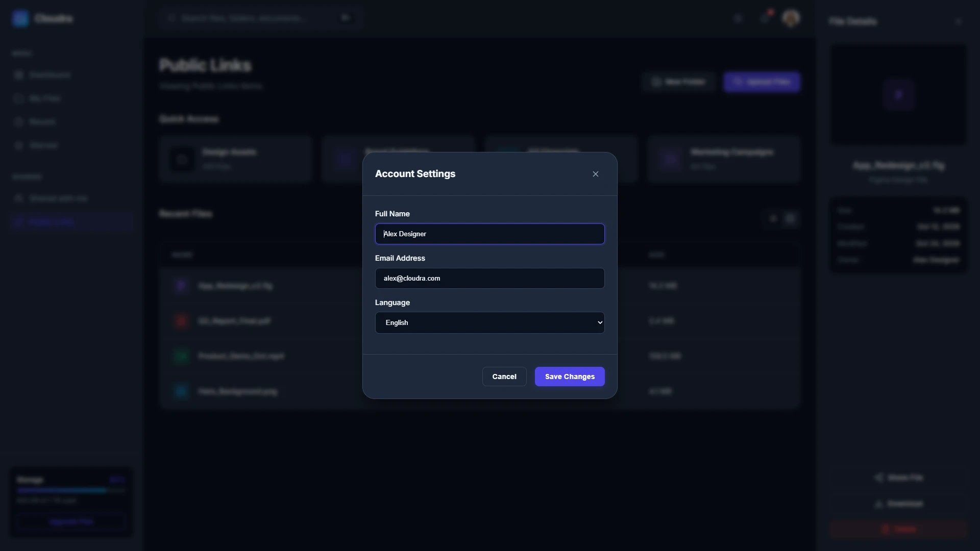Click the Upload Files button
Screen dimensions: 980x551
tap(762, 82)
